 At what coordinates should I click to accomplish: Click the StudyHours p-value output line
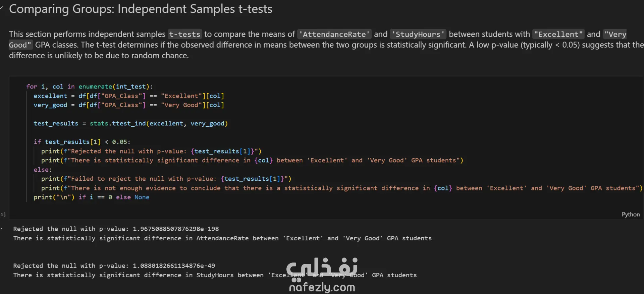coord(114,266)
